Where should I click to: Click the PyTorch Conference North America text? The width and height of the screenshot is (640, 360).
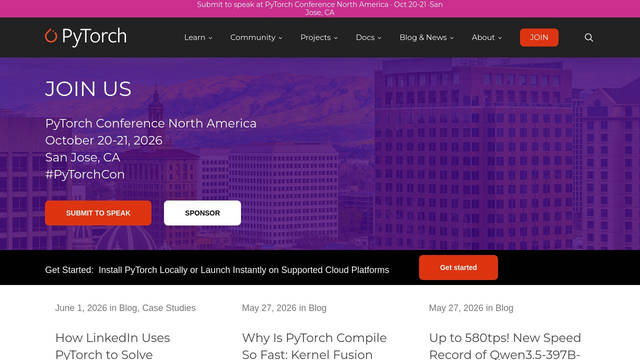pyautogui.click(x=151, y=123)
